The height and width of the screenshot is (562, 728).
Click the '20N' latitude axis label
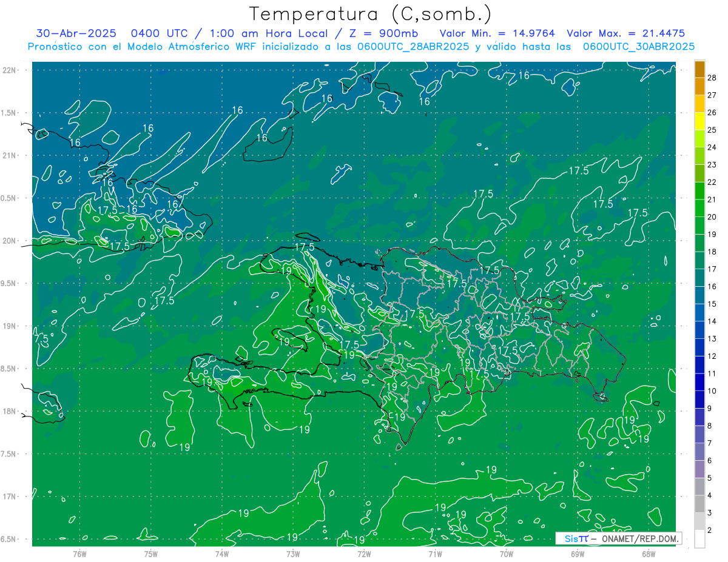pyautogui.click(x=8, y=241)
